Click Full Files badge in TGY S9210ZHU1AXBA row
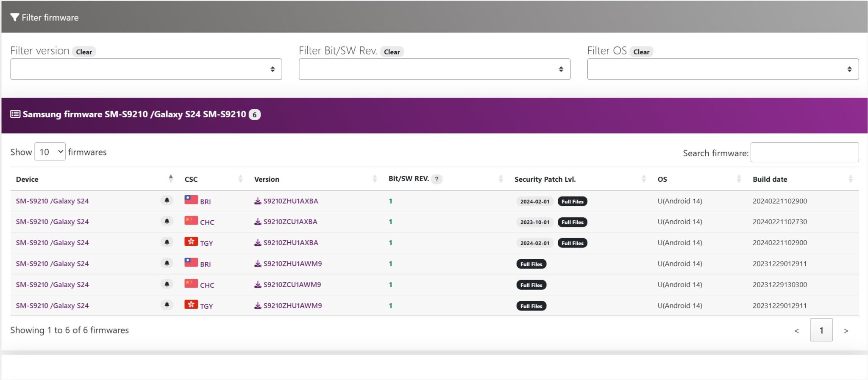This screenshot has height=380, width=868. click(573, 243)
